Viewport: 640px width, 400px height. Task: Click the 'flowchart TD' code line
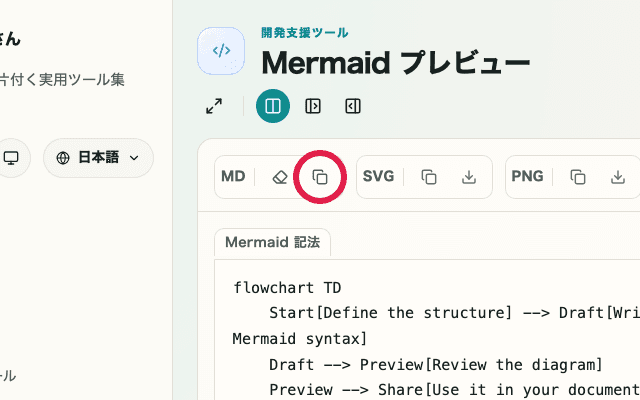[x=287, y=288]
